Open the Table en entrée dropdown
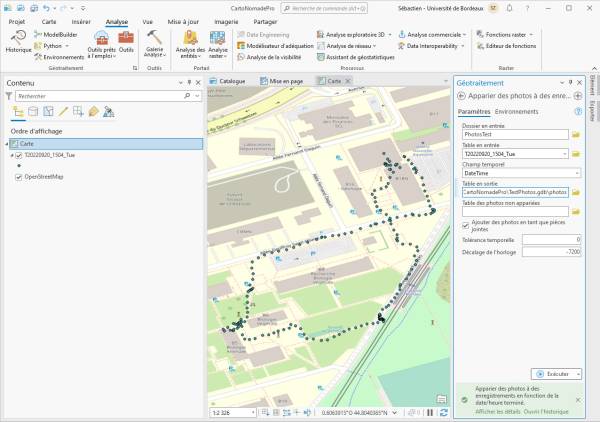600x422 pixels. [x=563, y=153]
